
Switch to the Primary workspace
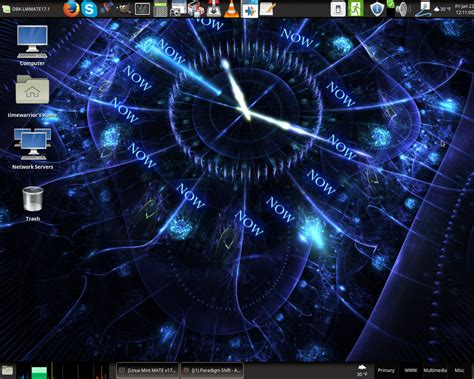coord(386,370)
